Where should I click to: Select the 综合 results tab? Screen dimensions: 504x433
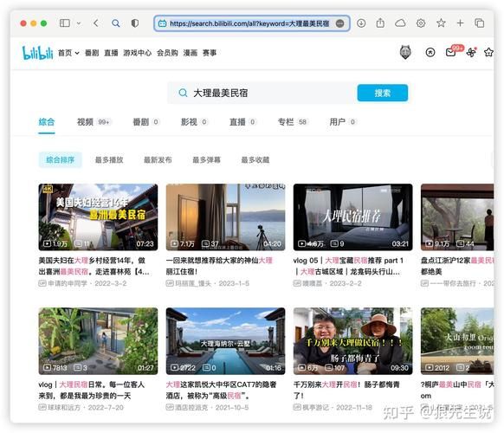coord(47,122)
